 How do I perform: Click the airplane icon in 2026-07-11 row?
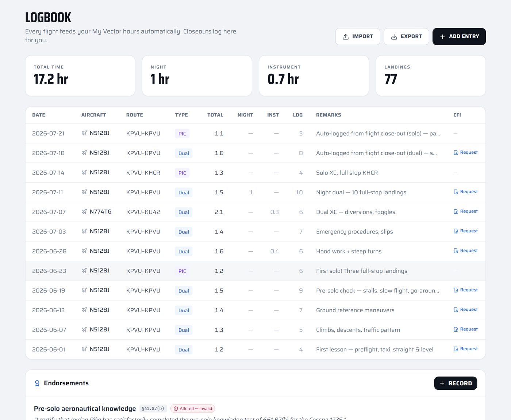point(84,192)
